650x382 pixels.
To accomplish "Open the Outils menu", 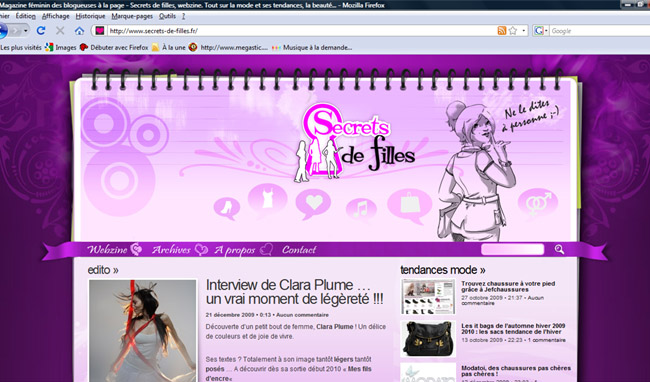I will click(x=167, y=16).
